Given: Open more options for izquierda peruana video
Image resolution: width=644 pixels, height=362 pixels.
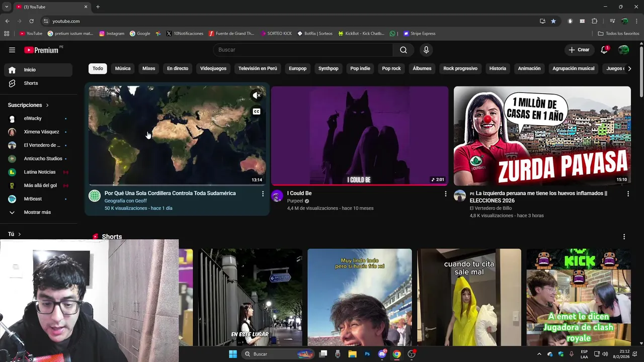Looking at the screenshot, I should [628, 194].
